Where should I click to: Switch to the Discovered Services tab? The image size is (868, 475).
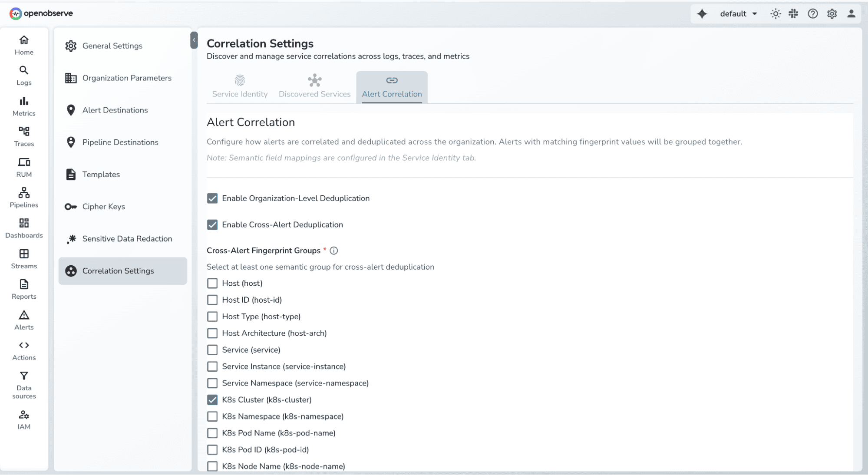314,86
